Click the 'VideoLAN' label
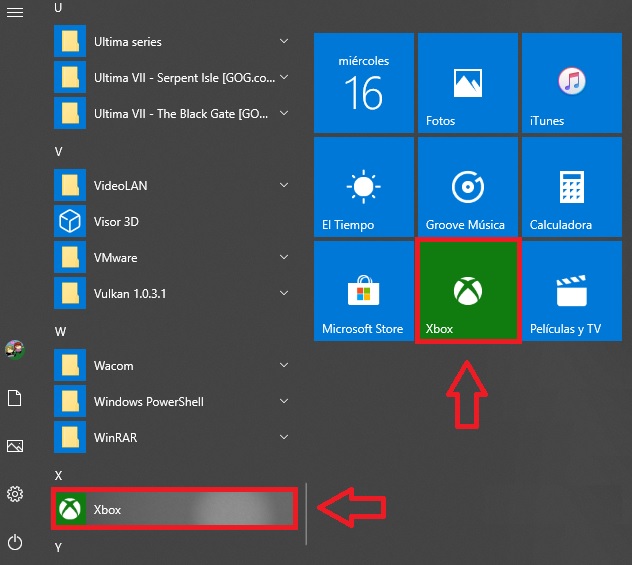Image resolution: width=632 pixels, height=565 pixels. [x=121, y=186]
